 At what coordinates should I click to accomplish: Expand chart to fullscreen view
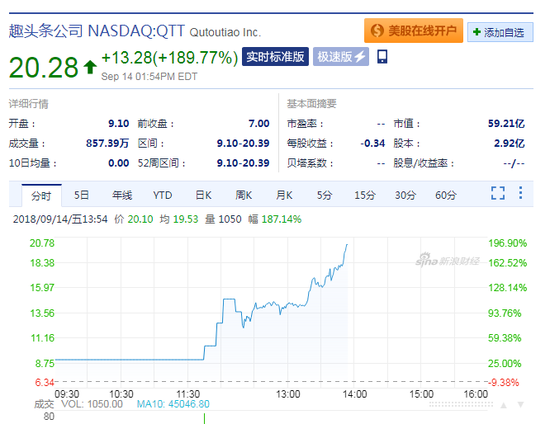[498, 193]
